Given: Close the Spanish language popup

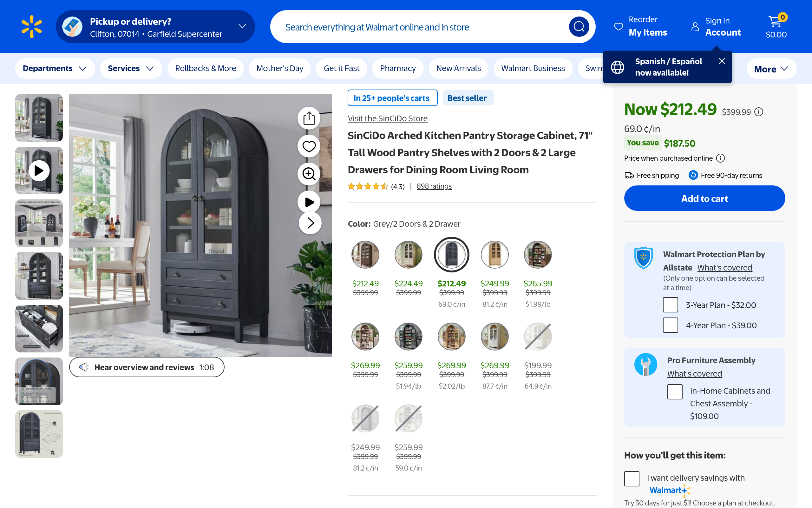Looking at the screenshot, I should click(x=722, y=61).
